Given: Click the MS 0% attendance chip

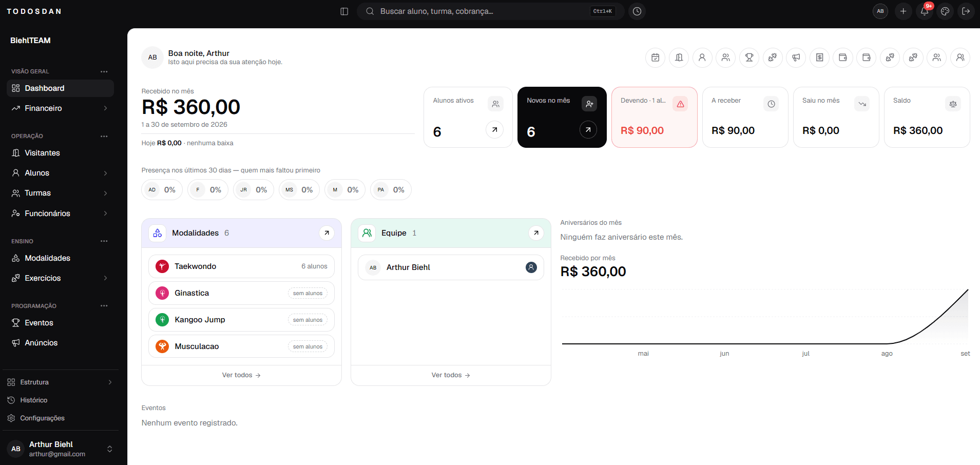Looking at the screenshot, I should [299, 190].
